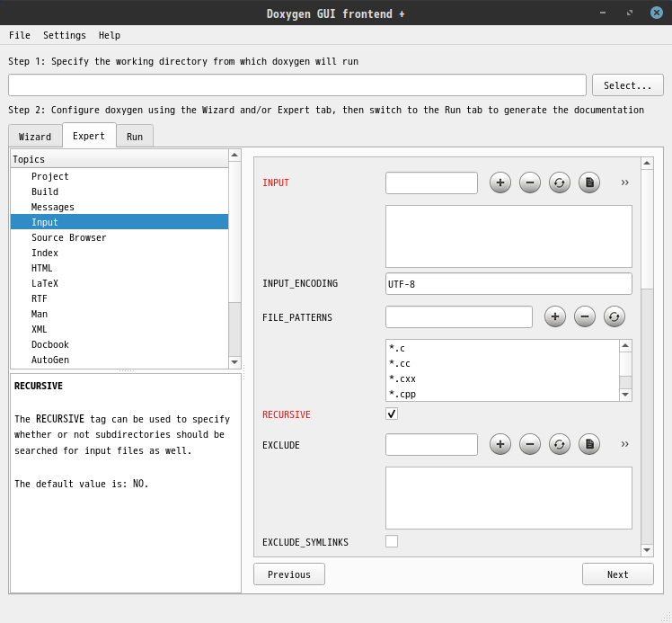The width and height of the screenshot is (672, 623).
Task: Click the Next button
Action: click(x=617, y=574)
